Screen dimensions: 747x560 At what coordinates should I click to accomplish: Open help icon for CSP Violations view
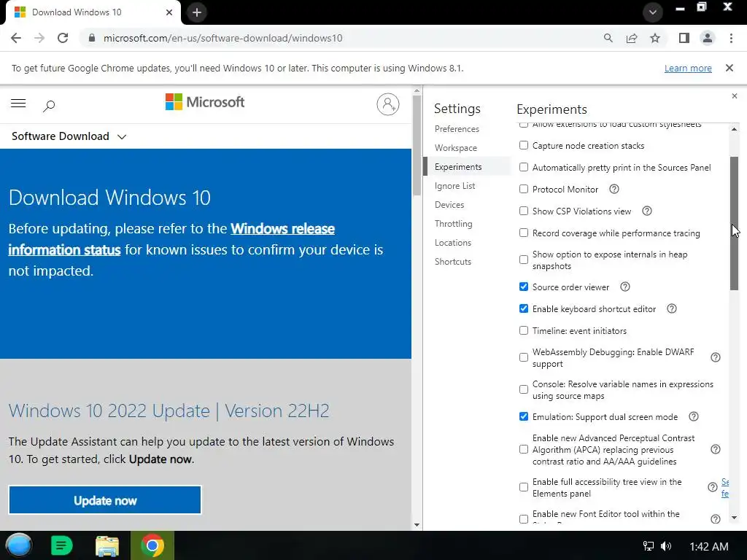[647, 211]
